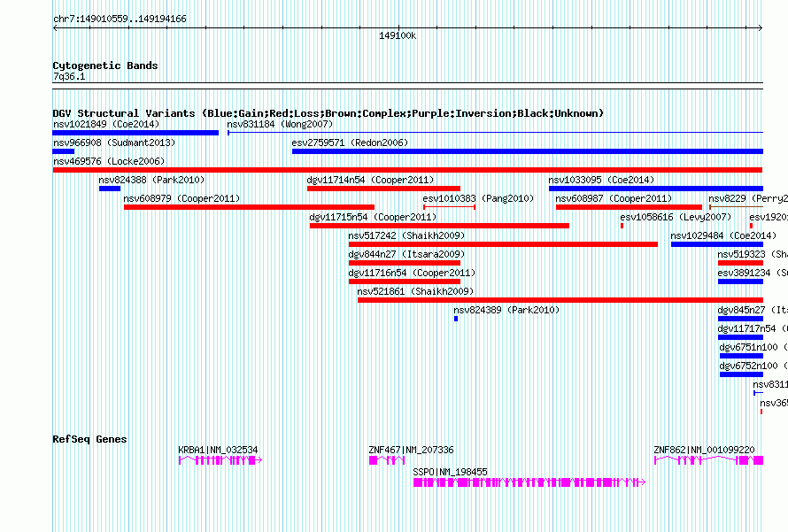788x532 pixels.
Task: Open dgv11714n54 (Cooper2011) variant label
Action: point(370,180)
